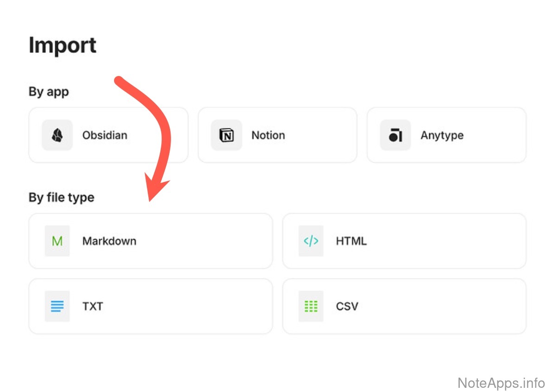Select the "Markdown" file type label
The image size is (546, 392).
pos(109,241)
